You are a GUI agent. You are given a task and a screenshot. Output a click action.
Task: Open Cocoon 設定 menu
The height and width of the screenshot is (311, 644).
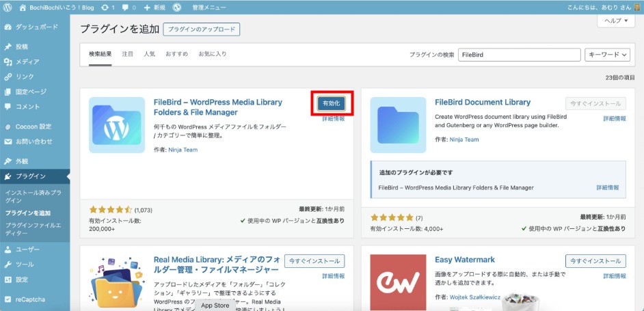point(35,126)
